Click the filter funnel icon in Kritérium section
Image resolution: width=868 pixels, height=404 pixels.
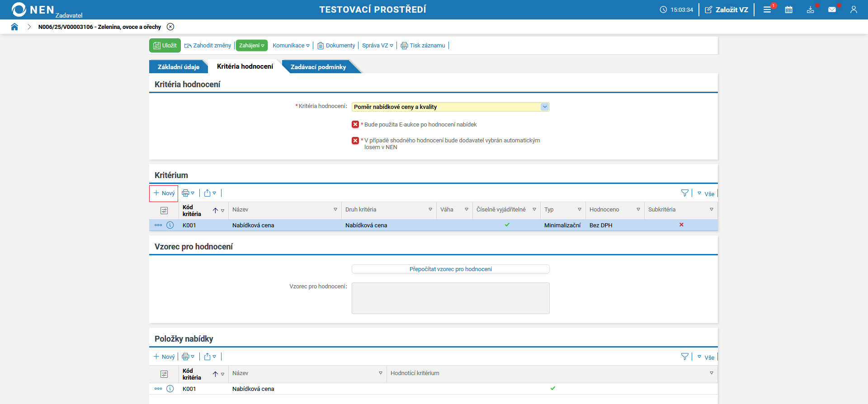(685, 193)
